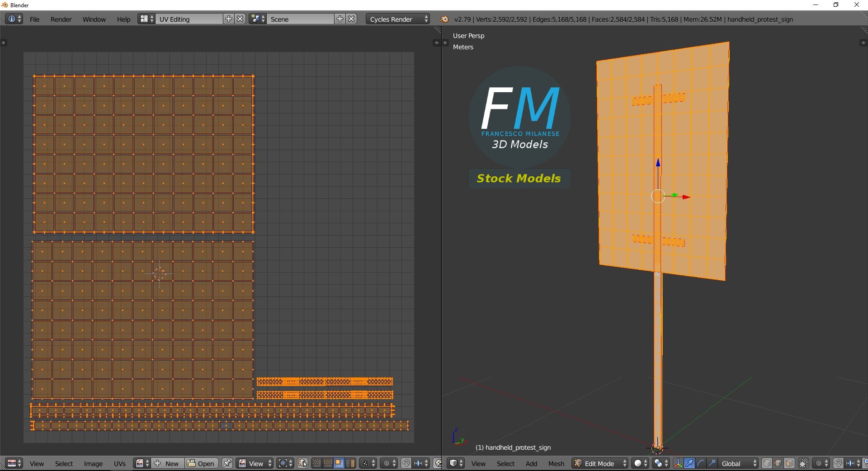This screenshot has height=471, width=868.
Task: Open the Window menu
Action: (94, 19)
